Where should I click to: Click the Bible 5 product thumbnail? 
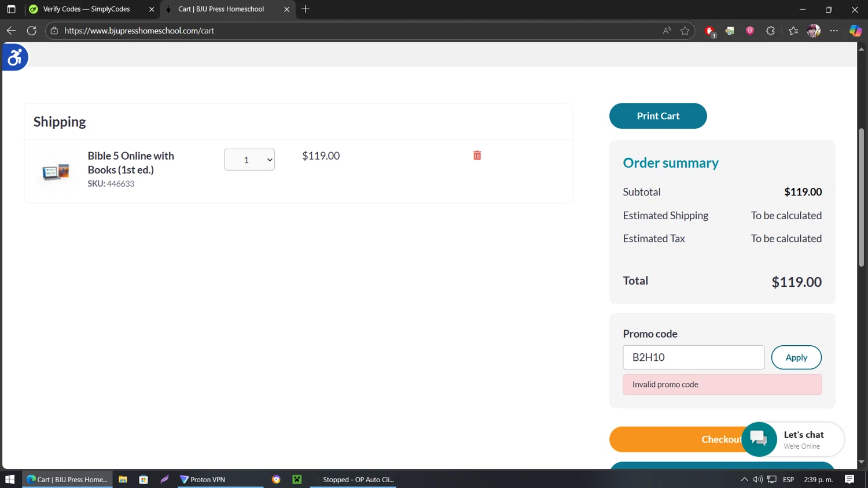tap(56, 171)
